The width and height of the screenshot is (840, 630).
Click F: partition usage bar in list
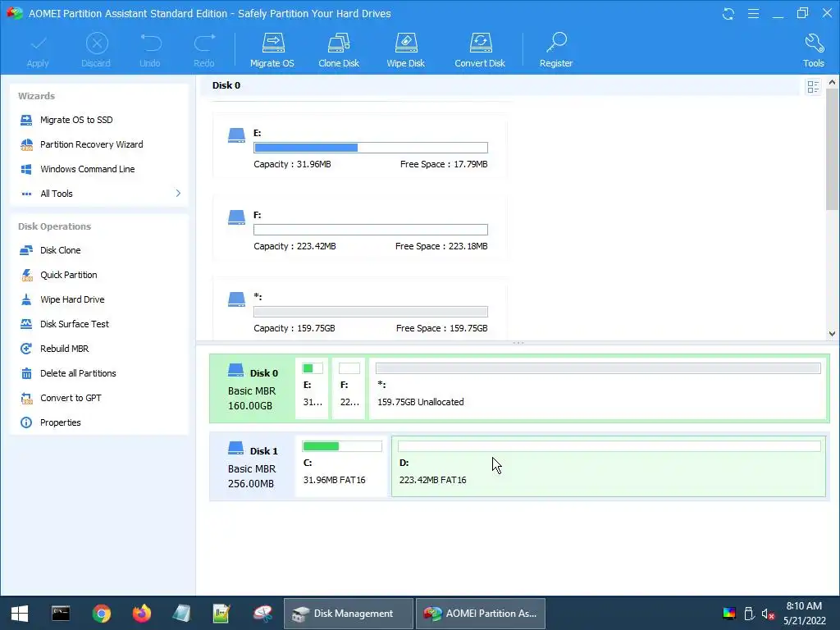click(x=371, y=230)
